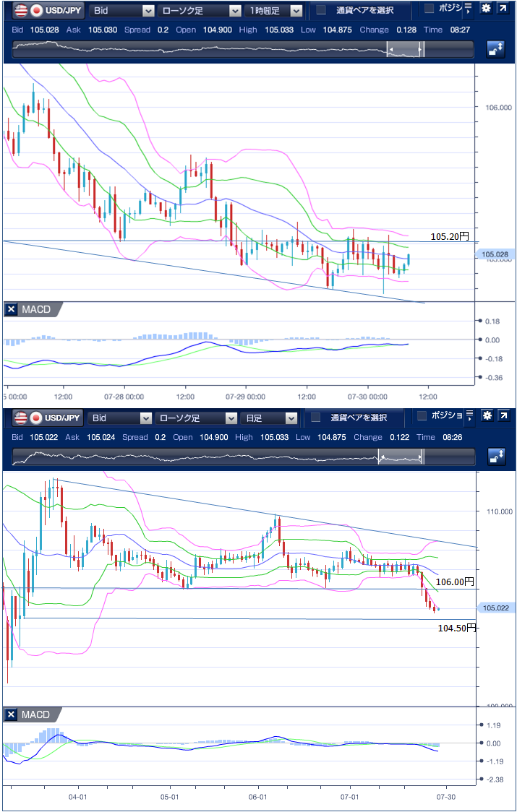Pop out the daily chart window
This screenshot has width=517, height=812.
tap(503, 416)
